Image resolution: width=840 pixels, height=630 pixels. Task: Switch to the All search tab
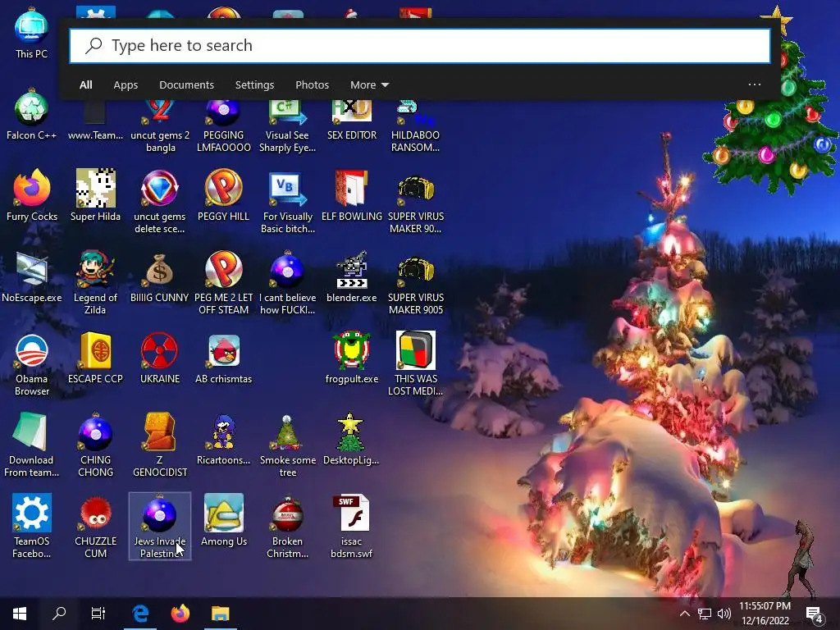(85, 84)
